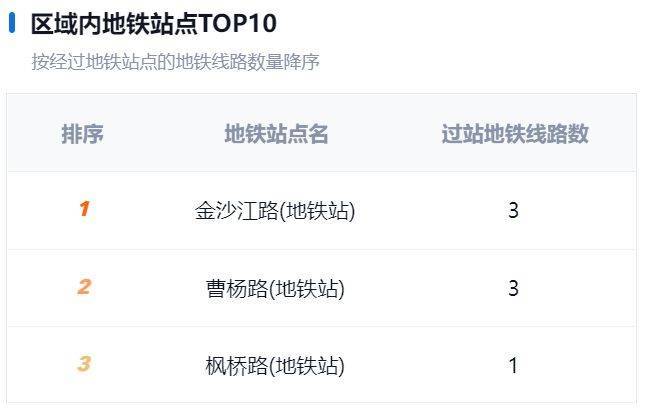Click the line count 1 for 枫桥路
Image resolution: width=659 pixels, height=410 pixels.
pos(513,366)
